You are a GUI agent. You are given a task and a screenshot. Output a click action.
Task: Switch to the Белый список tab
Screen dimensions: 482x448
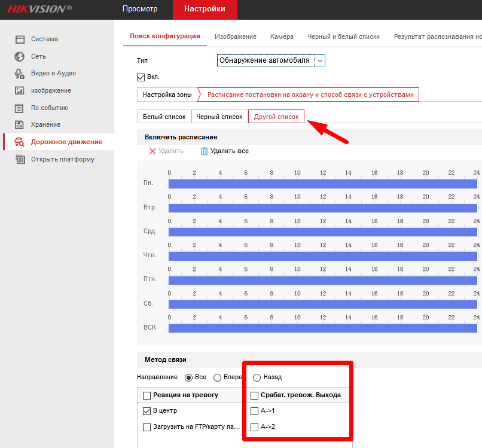pyautogui.click(x=164, y=117)
